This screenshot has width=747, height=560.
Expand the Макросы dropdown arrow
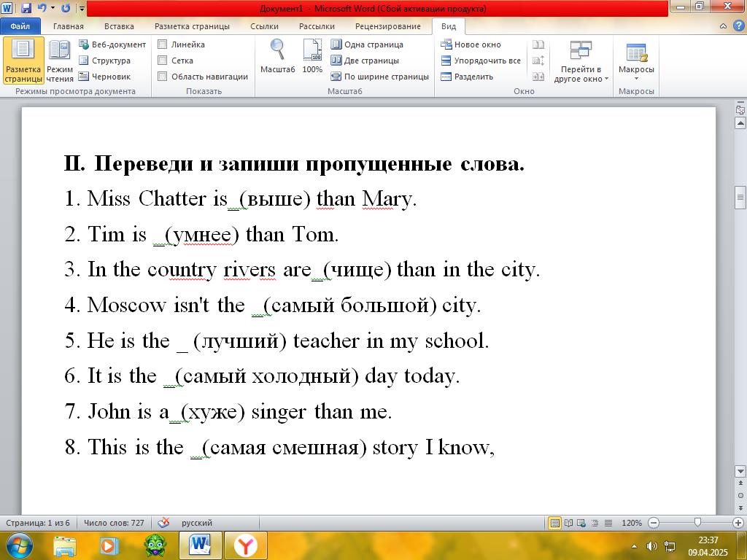click(636, 79)
